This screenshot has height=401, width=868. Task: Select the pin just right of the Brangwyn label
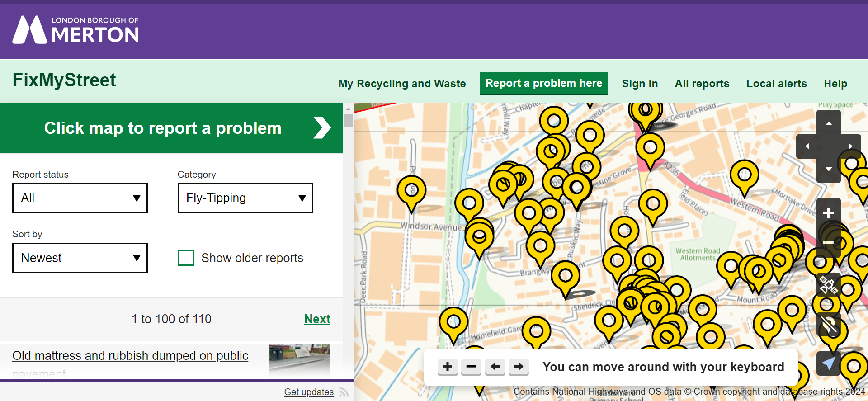click(566, 279)
